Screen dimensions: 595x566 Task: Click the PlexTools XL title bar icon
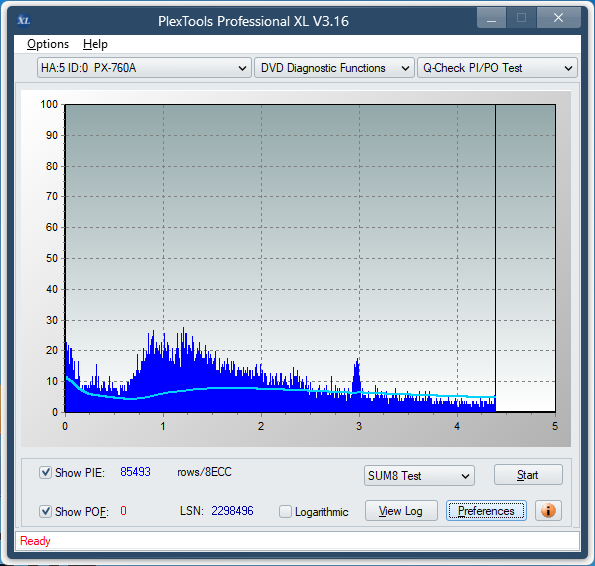tap(24, 20)
